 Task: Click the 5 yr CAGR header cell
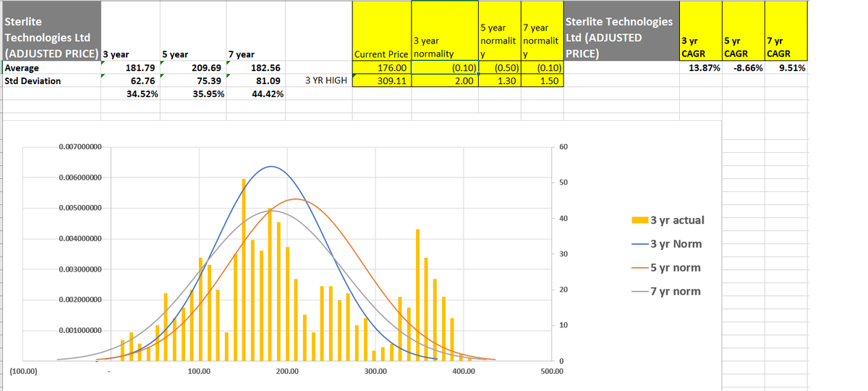click(743, 32)
